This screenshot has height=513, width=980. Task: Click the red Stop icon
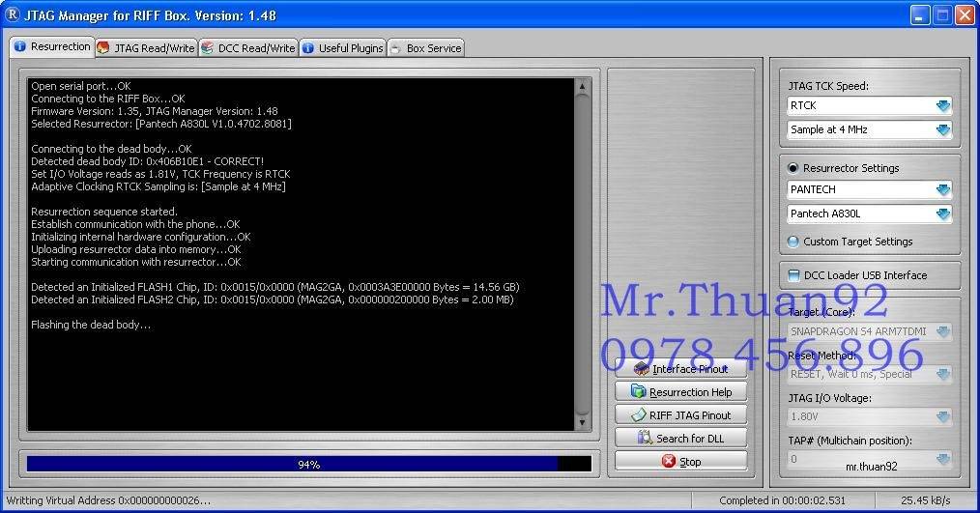(x=669, y=461)
